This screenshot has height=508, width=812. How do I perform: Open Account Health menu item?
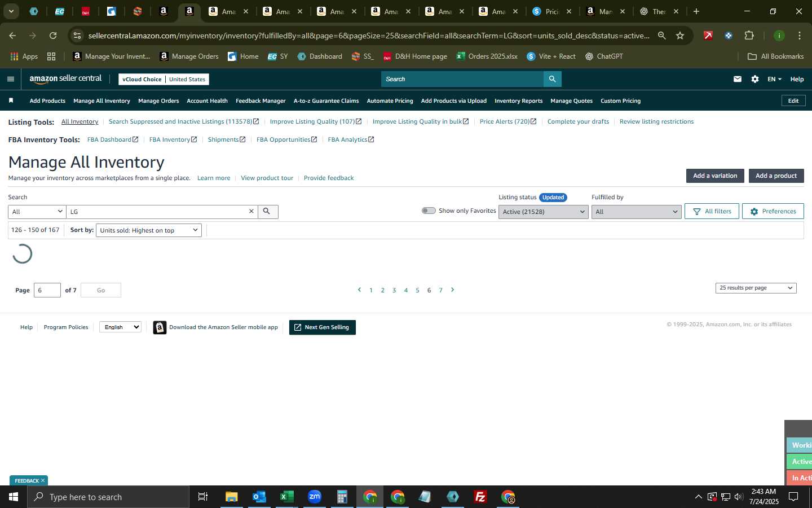point(207,100)
